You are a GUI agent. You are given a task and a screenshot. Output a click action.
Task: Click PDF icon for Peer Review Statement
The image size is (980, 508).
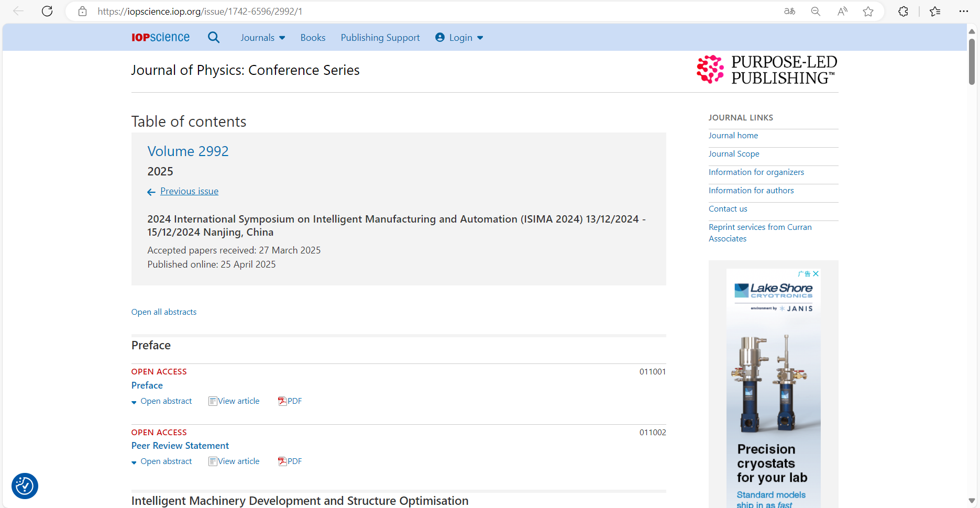click(x=282, y=461)
